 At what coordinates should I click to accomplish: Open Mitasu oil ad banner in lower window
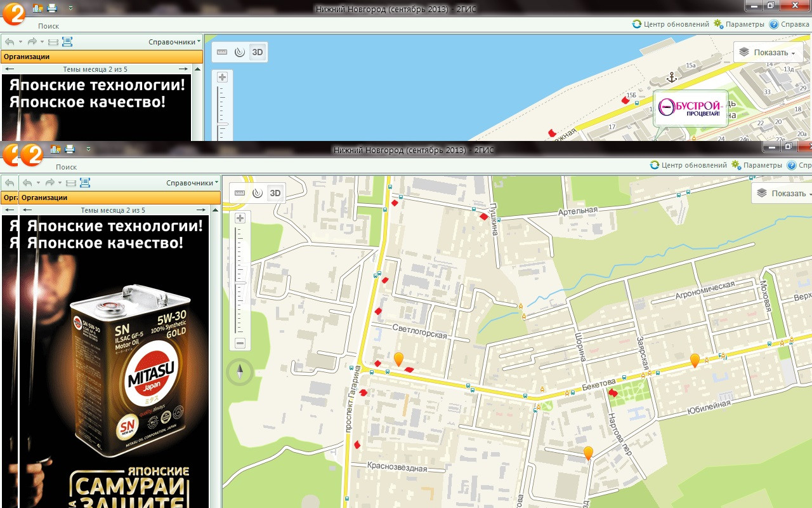pos(114,361)
